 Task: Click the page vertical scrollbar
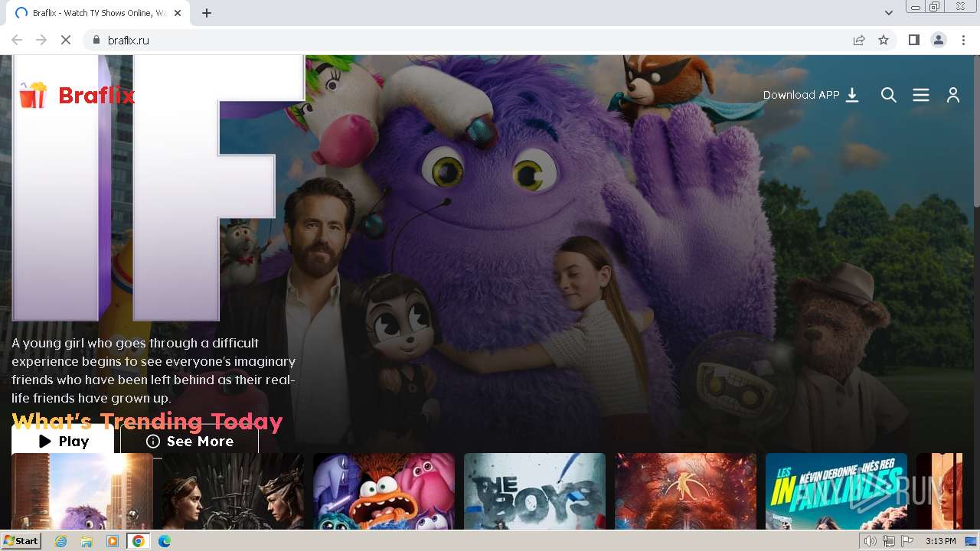tap(976, 130)
